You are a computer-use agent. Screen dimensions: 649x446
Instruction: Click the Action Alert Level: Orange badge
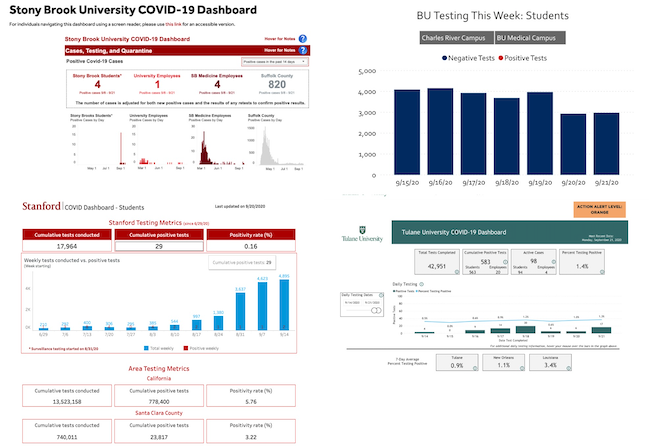[x=599, y=209]
